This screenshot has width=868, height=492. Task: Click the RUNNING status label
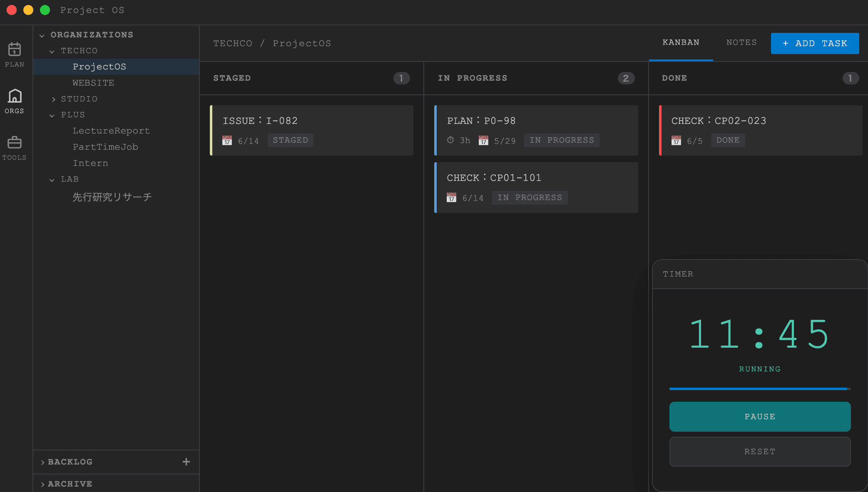point(760,369)
